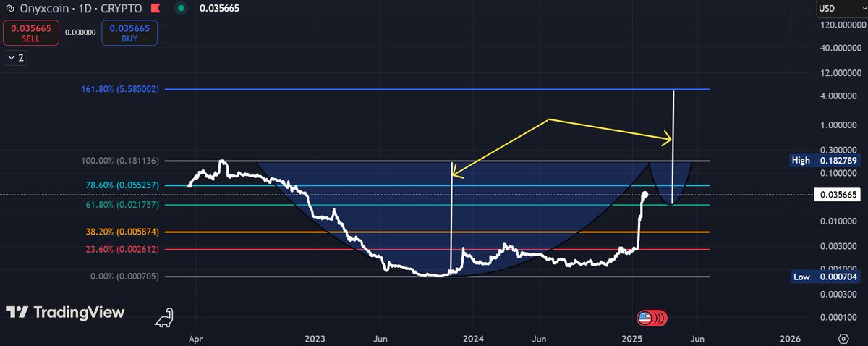Click the US flag economic event icon
The width and height of the screenshot is (868, 346).
point(644,318)
